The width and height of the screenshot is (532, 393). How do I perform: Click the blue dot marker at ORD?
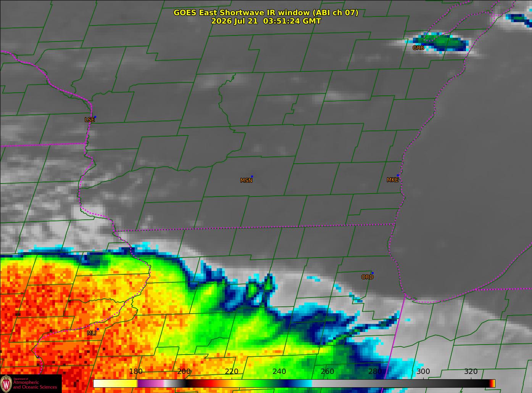[372, 273]
